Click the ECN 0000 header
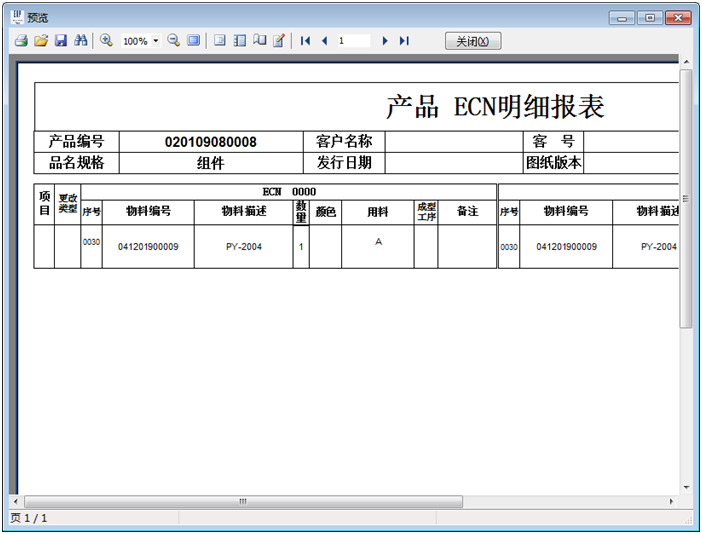 pos(289,192)
